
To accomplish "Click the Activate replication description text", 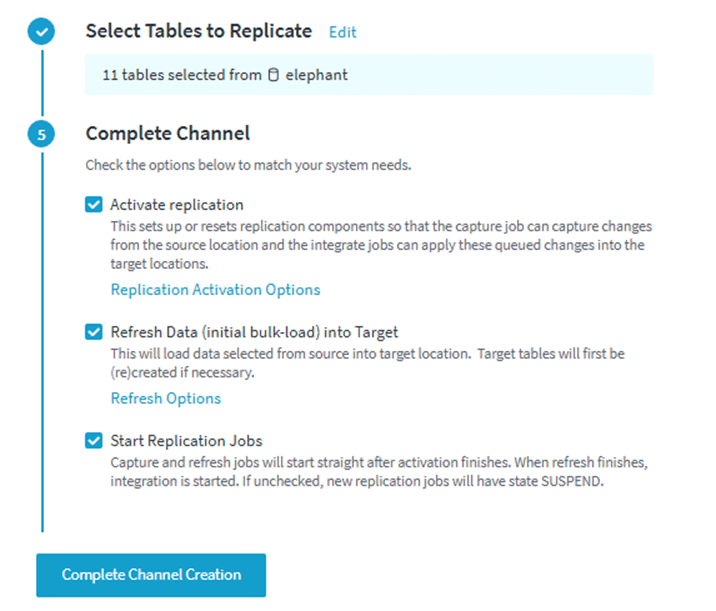I will [380, 246].
